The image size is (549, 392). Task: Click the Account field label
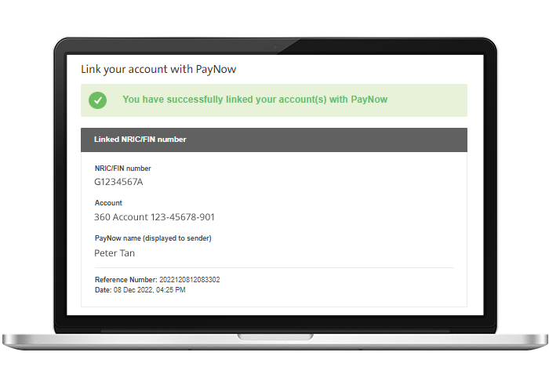point(108,203)
